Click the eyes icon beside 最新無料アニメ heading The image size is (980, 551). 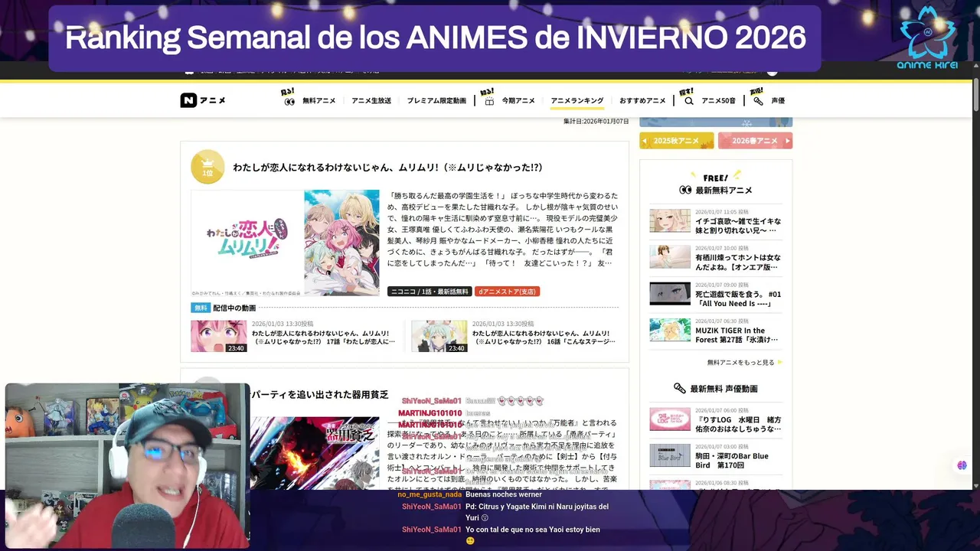(685, 190)
